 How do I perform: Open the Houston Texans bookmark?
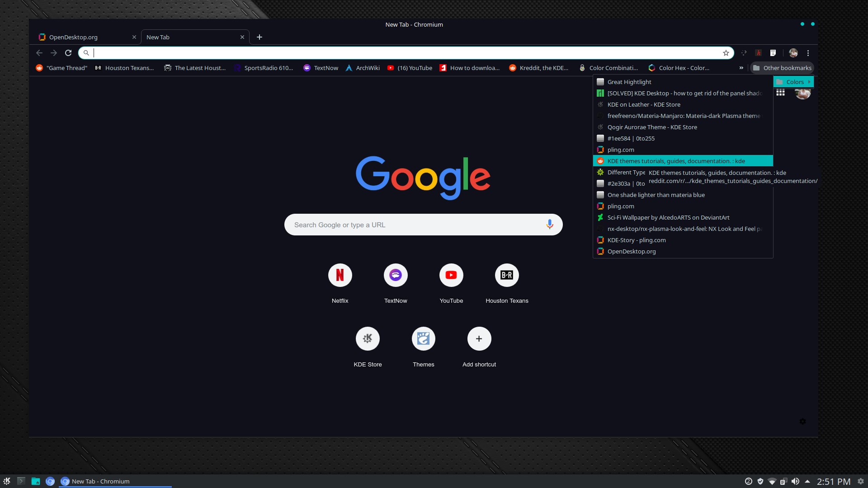point(124,68)
